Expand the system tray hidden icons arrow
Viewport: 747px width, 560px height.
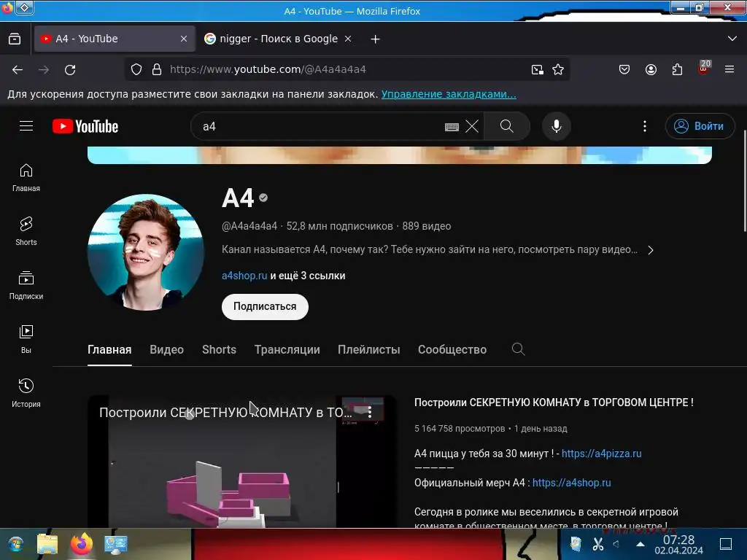640,544
